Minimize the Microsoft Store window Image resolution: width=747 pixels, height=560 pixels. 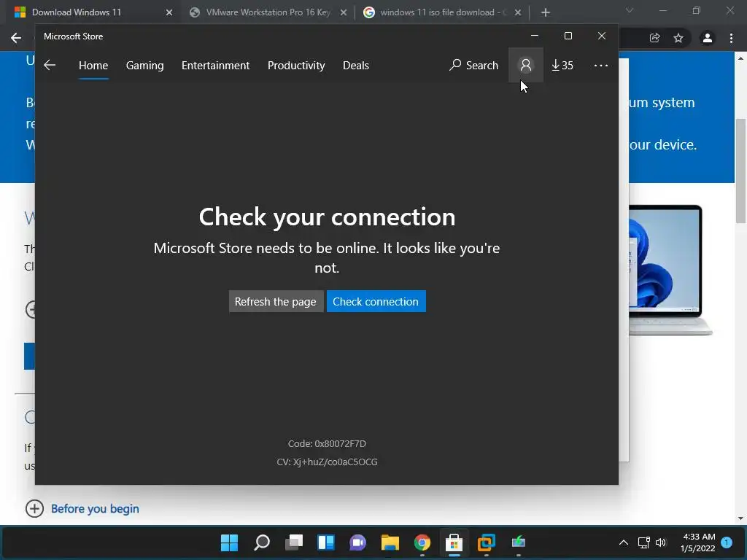[535, 36]
